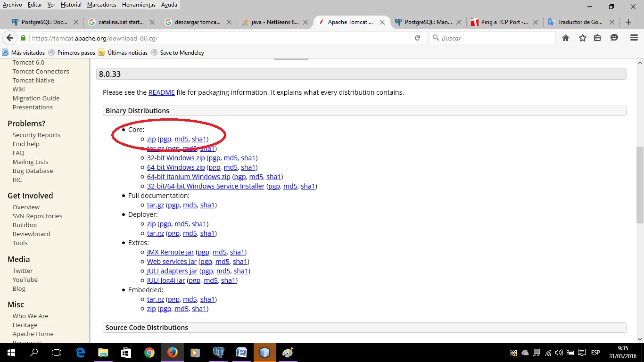Open a new tab with the plus button
This screenshot has height=362, width=644.
pos(628,22)
